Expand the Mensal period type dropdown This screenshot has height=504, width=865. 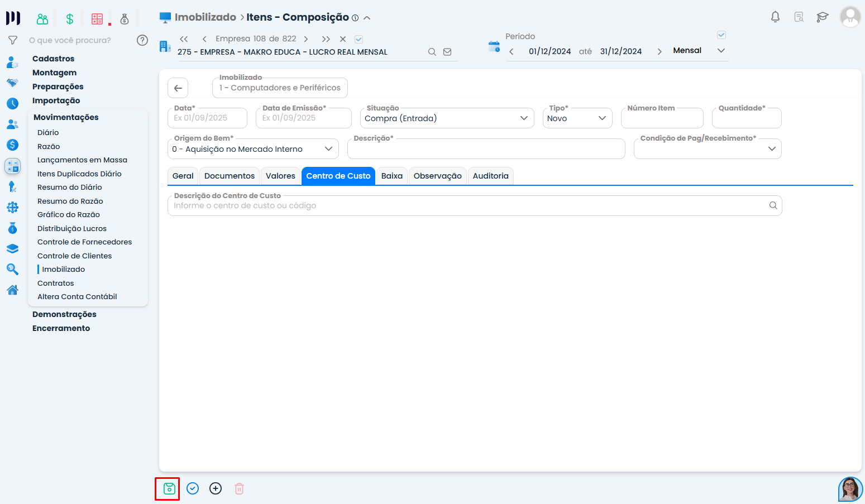coord(721,51)
